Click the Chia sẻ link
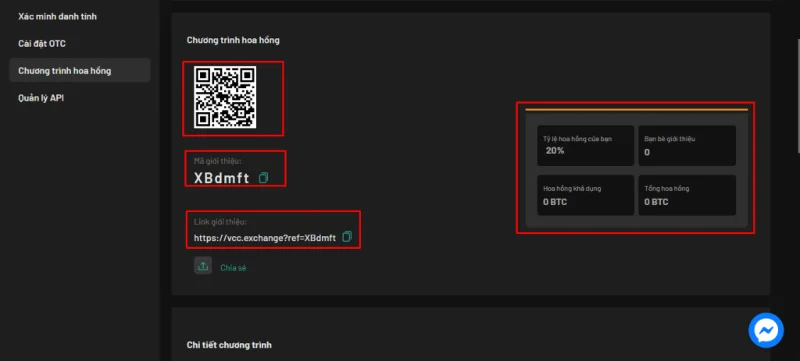The width and height of the screenshot is (800, 361). pos(233,268)
